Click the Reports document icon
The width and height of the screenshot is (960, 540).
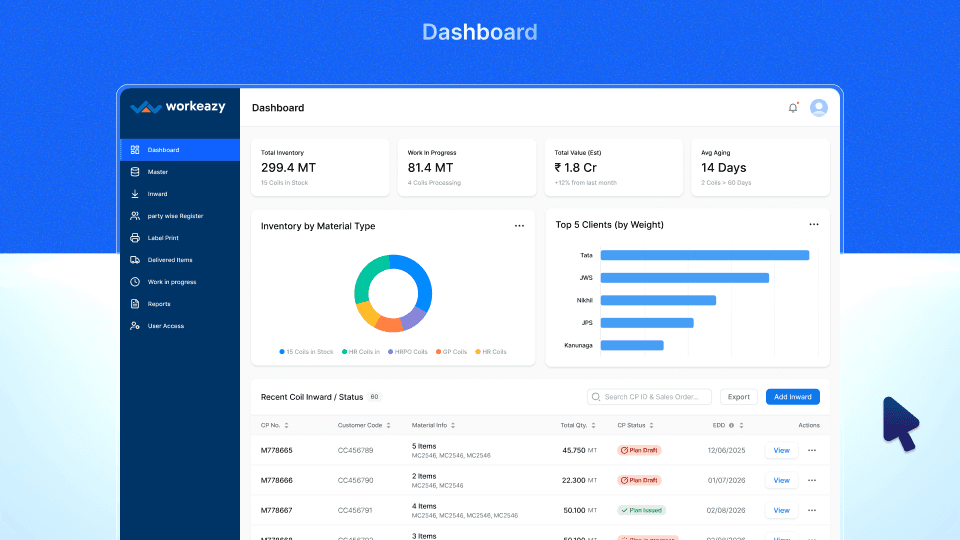[x=135, y=304]
